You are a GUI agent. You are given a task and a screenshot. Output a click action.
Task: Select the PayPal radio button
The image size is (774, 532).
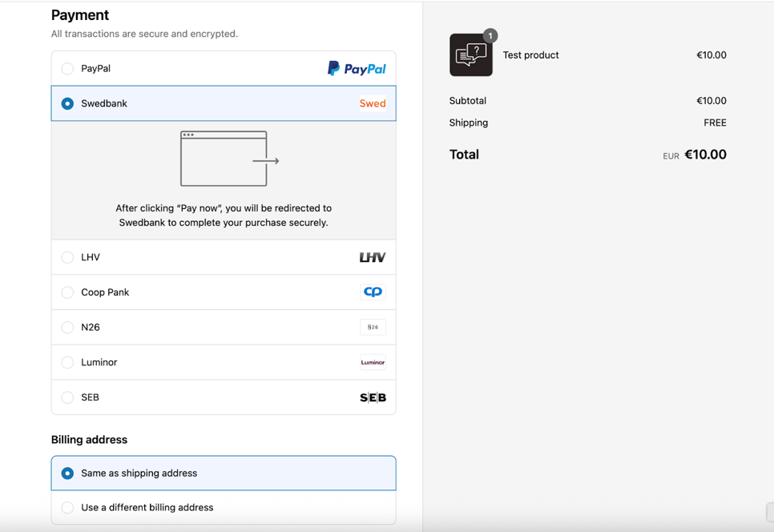67,69
